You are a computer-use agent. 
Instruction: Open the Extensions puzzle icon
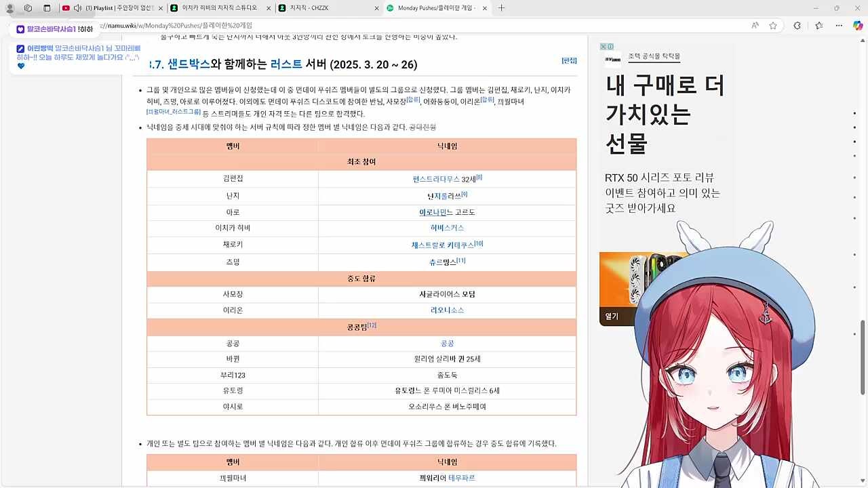pyautogui.click(x=797, y=26)
